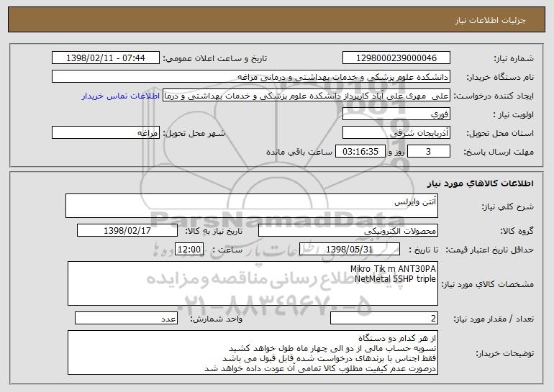Click the text ساعت باقی مانده
The height and width of the screenshot is (392, 554).
(299, 152)
